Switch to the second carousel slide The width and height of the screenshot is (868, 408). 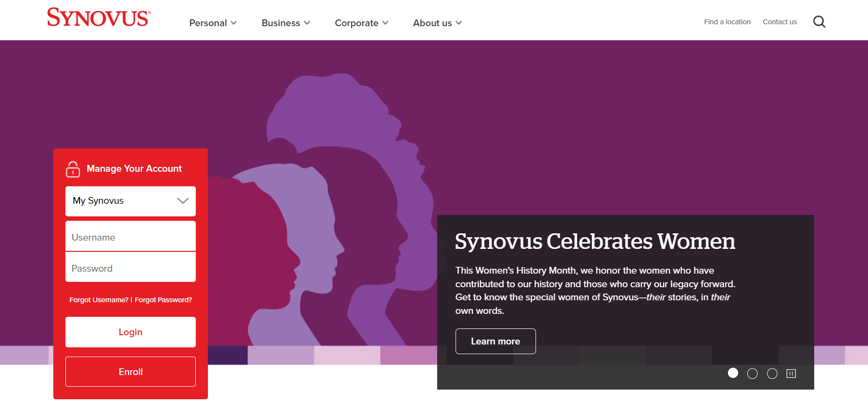pos(752,373)
